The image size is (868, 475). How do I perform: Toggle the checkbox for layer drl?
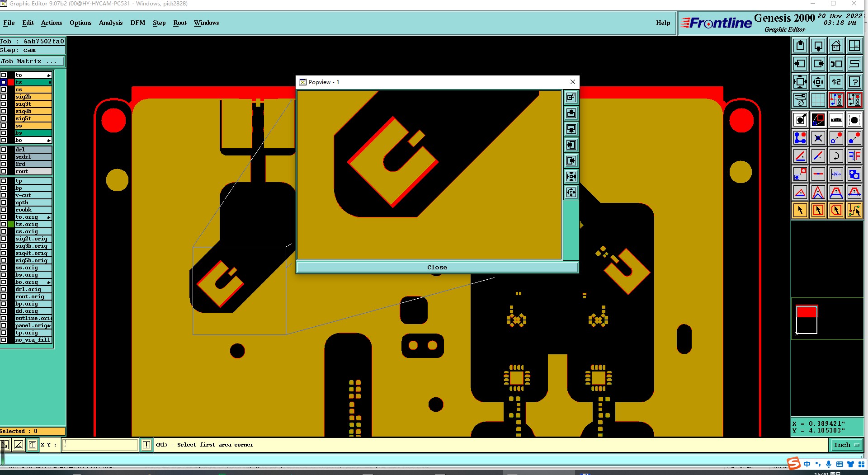point(4,150)
